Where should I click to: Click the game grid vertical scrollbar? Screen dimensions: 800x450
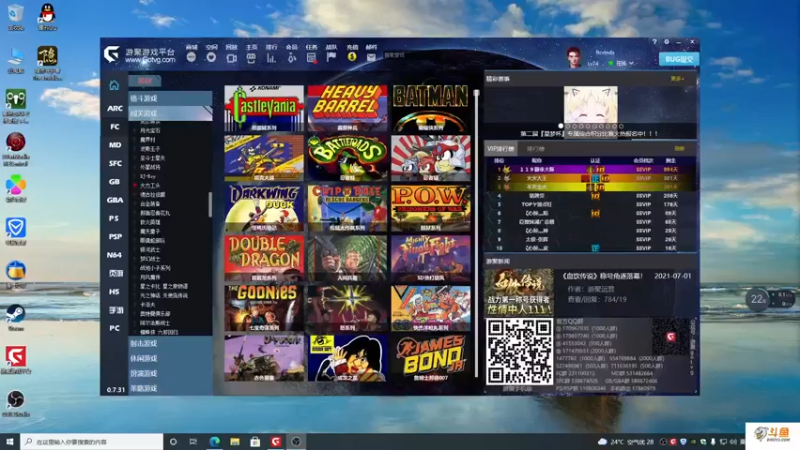477,234
